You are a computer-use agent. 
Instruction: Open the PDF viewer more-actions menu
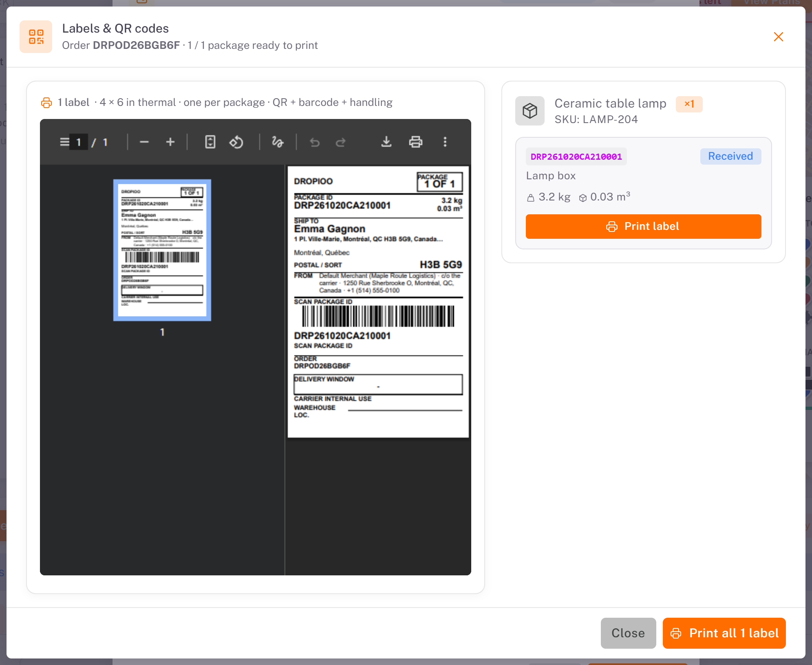(x=445, y=142)
